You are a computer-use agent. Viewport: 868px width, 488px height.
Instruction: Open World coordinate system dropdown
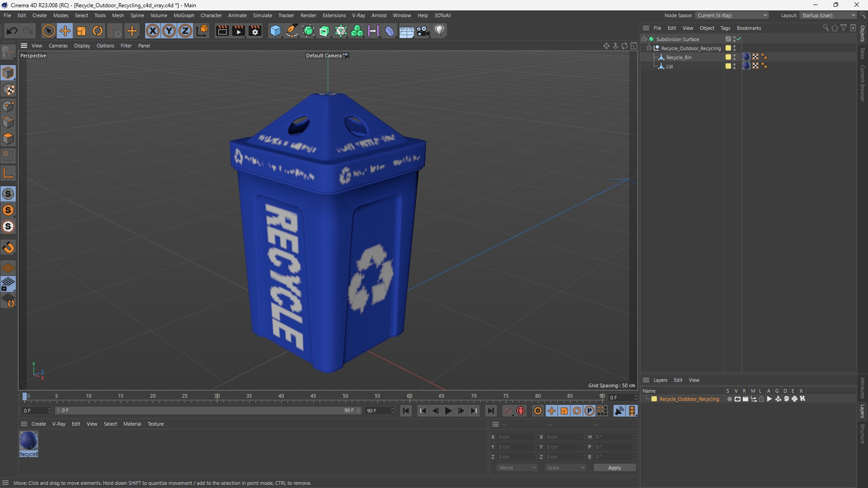pyautogui.click(x=517, y=468)
